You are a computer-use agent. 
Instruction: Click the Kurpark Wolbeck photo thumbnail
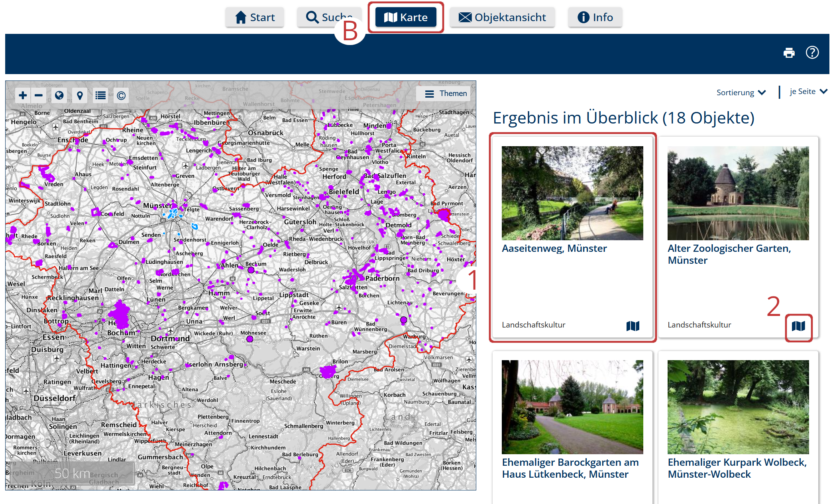(x=738, y=407)
